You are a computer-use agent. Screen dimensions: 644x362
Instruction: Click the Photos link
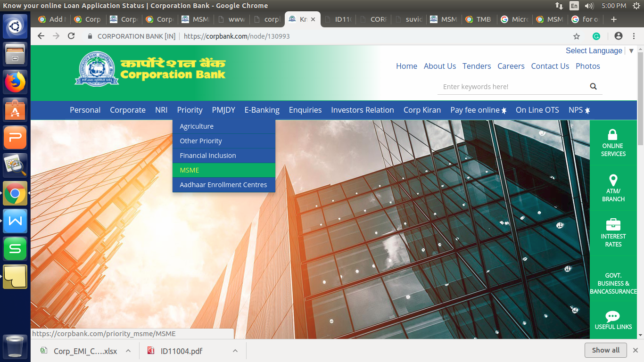click(x=588, y=66)
